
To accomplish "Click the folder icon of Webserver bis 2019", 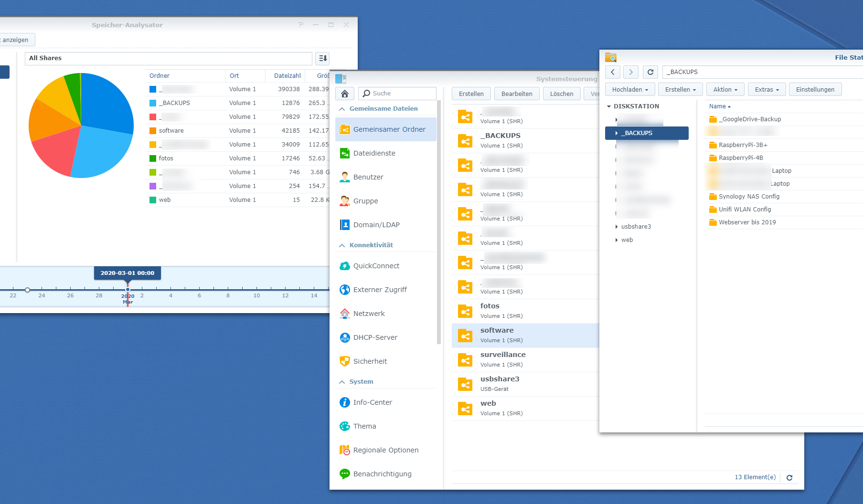I will (x=713, y=222).
